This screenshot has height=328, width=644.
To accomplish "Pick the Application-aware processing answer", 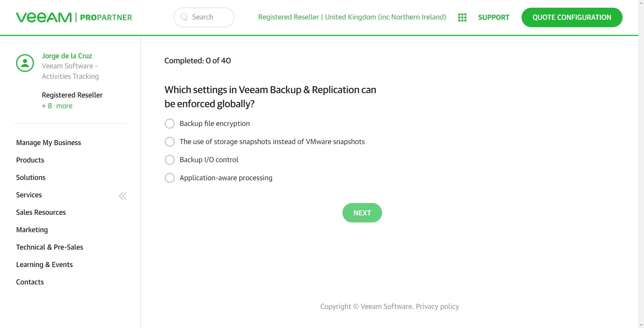I will [x=170, y=178].
